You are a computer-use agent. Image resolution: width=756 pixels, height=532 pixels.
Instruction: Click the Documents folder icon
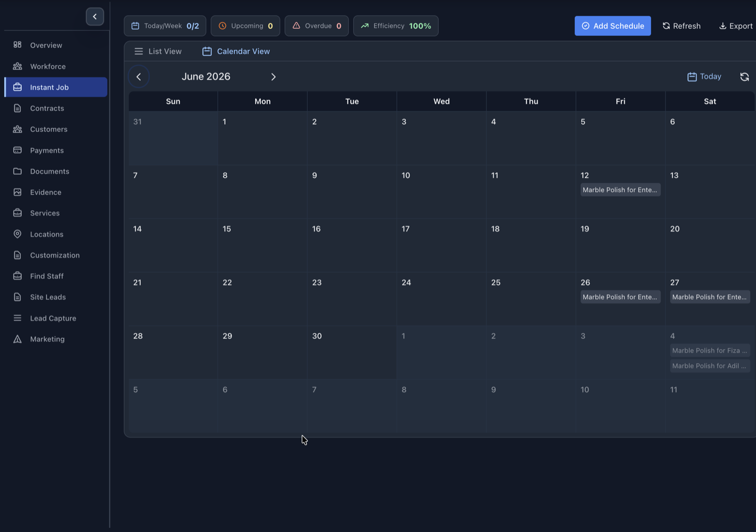click(x=17, y=171)
